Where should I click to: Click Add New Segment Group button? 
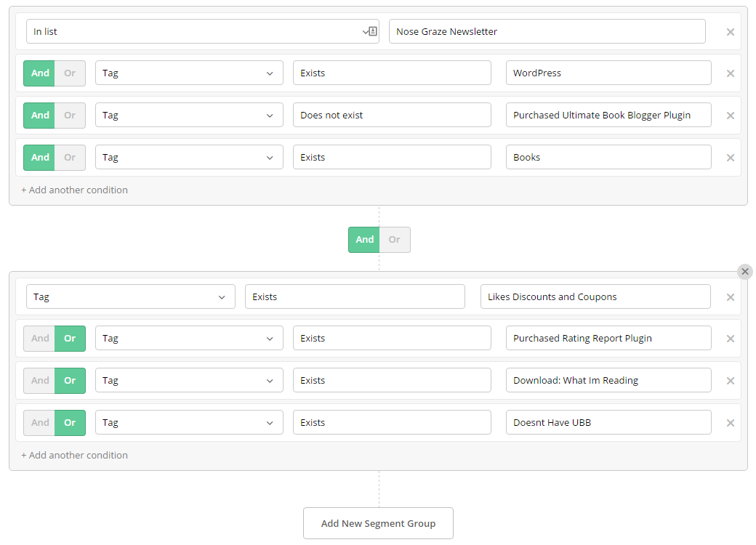coord(378,523)
